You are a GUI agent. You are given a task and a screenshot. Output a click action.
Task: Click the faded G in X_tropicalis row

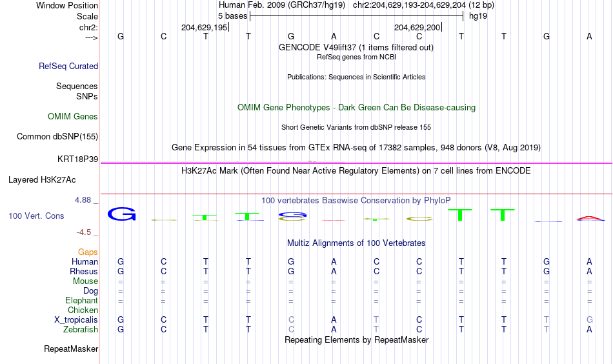click(x=590, y=320)
